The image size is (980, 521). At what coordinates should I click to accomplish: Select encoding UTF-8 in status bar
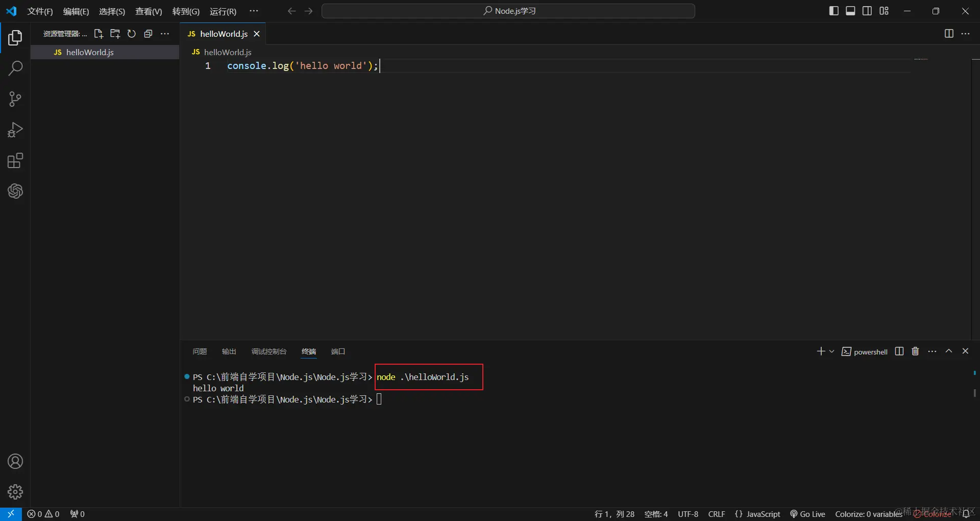coord(688,514)
